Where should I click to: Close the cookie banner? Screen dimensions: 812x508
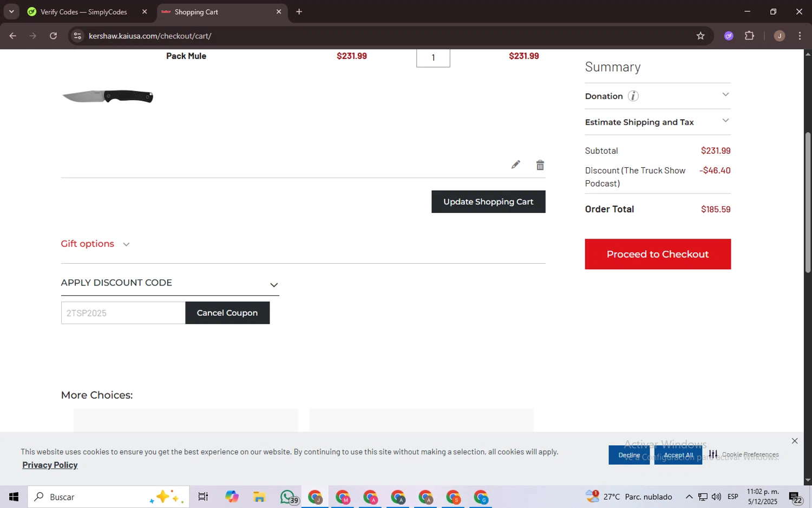[795, 441]
